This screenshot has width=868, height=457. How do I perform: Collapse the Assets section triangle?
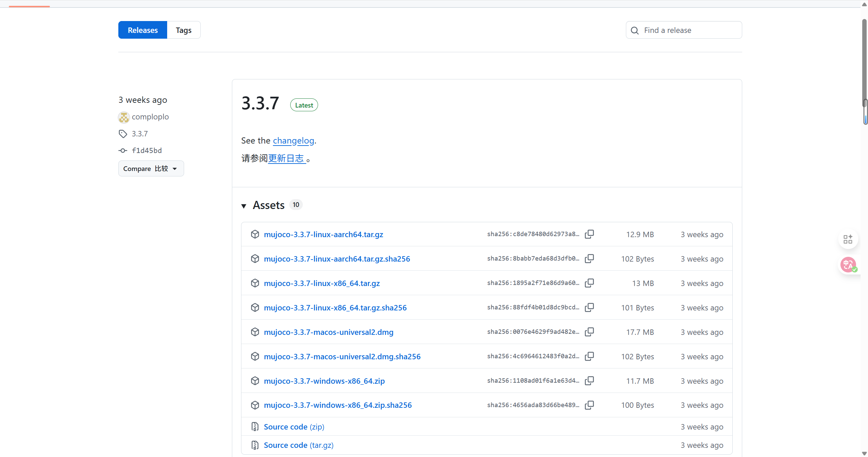pyautogui.click(x=244, y=206)
